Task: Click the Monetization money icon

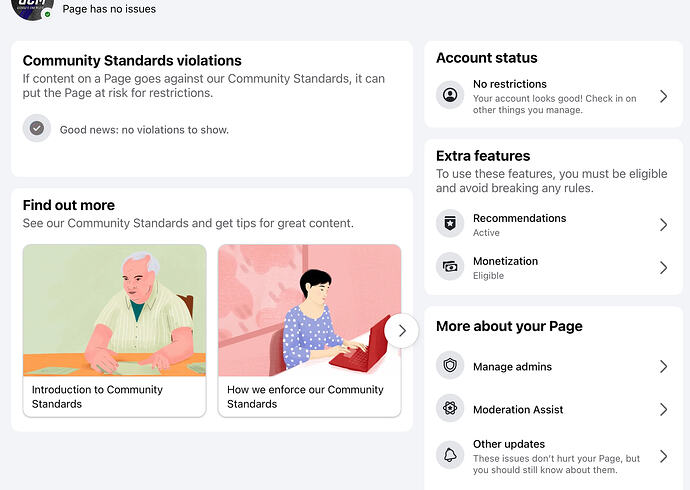Action: point(450,267)
